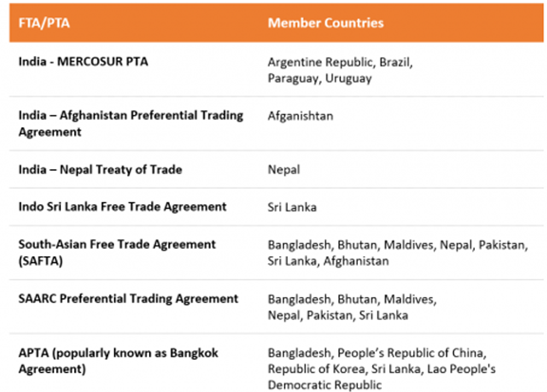The image size is (547, 392).
Task: Click APTA popularly known as Bangkok text
Action: point(119,353)
